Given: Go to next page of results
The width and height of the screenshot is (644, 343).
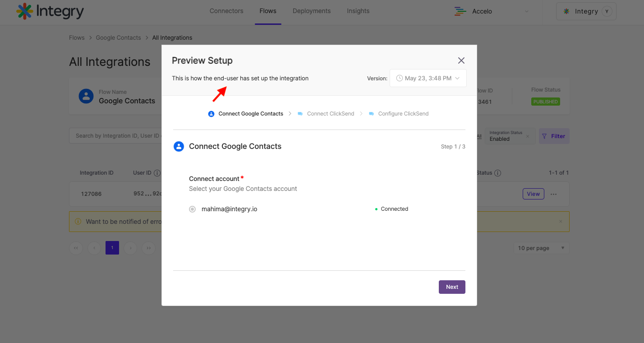Looking at the screenshot, I should (x=130, y=248).
